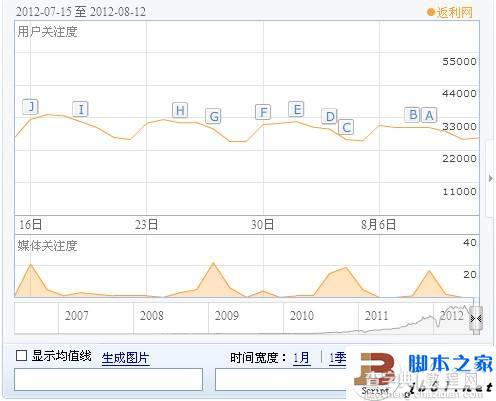Open news marker A on the chart

[429, 115]
